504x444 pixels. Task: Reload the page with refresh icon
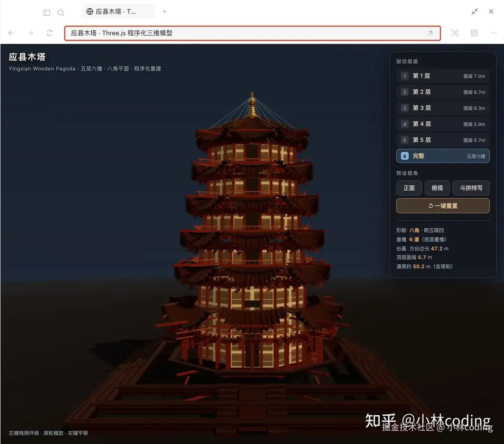coord(49,33)
